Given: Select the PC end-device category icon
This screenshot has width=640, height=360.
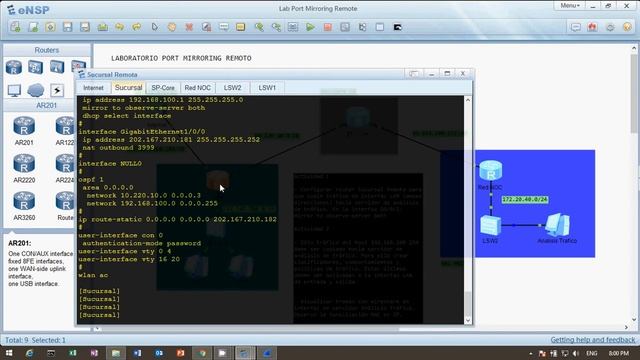Looking at the screenshot, I should (14, 90).
